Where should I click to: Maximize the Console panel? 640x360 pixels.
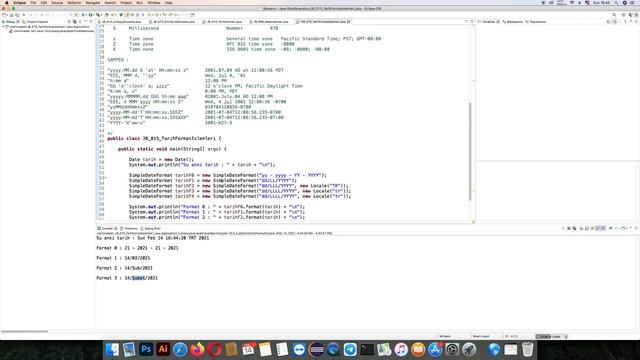[x=636, y=229]
